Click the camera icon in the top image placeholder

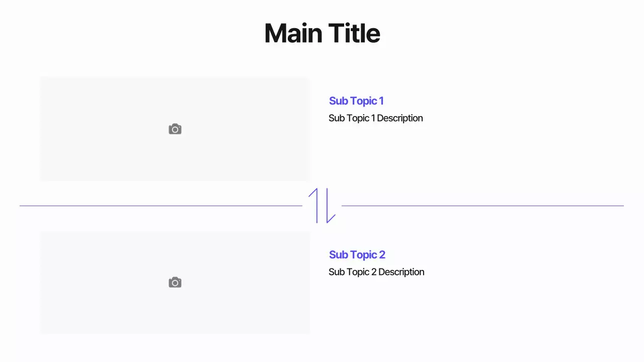[175, 129]
